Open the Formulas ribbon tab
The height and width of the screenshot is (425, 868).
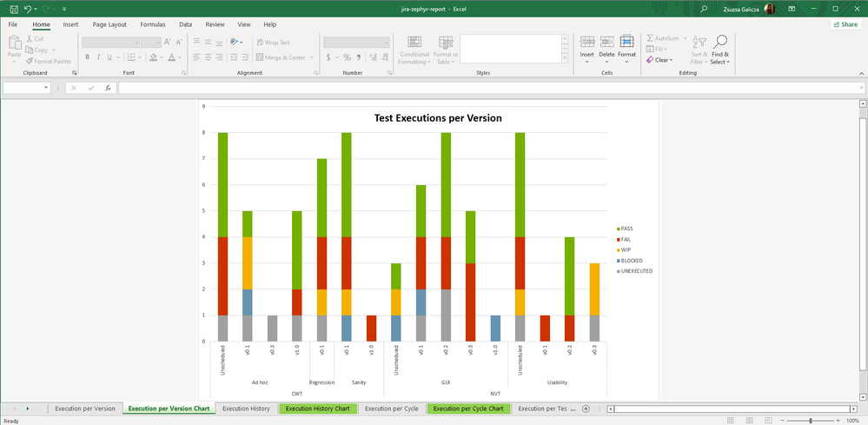click(153, 24)
